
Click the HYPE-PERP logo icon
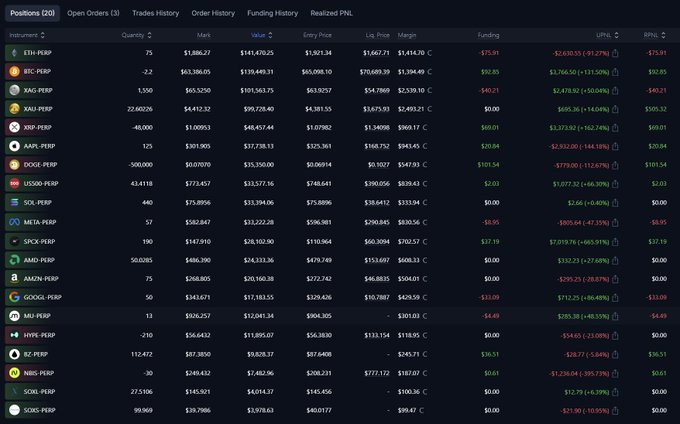pyautogui.click(x=14, y=335)
